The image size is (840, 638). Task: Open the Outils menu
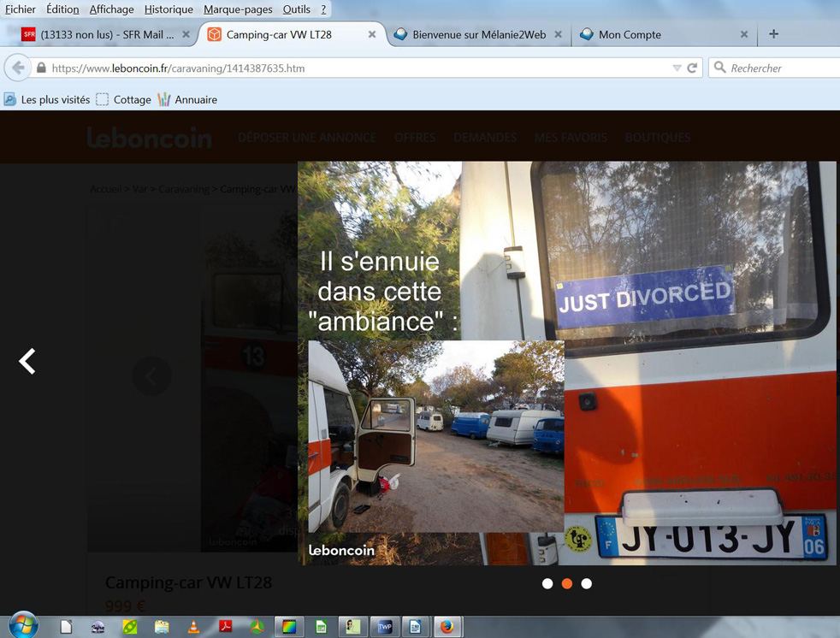pyautogui.click(x=296, y=9)
